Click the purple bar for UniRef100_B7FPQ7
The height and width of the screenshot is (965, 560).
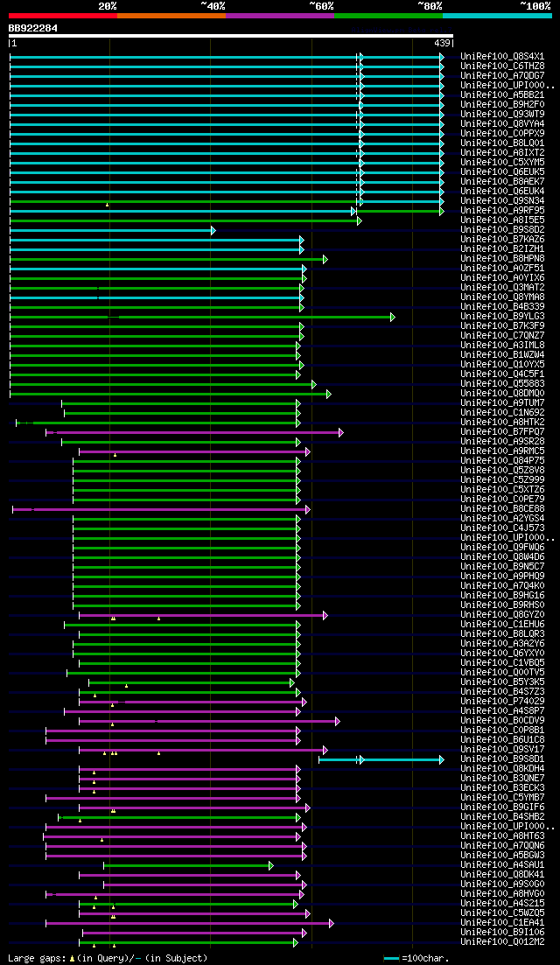(x=194, y=433)
